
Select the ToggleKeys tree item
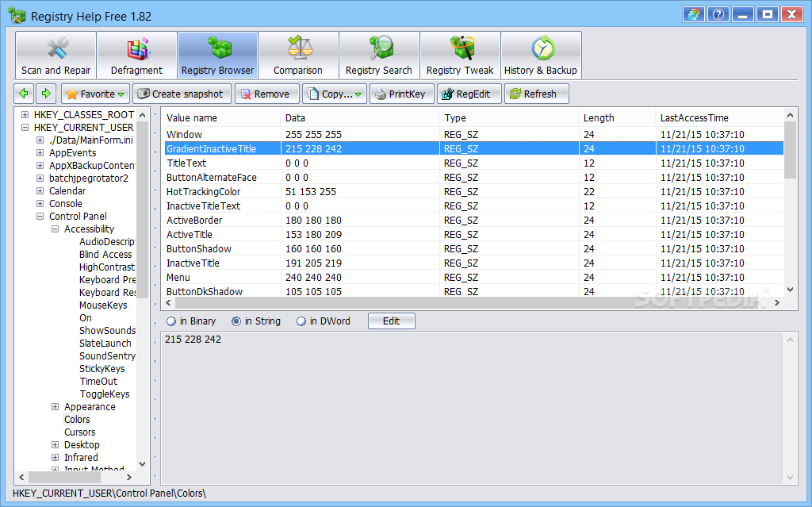[x=105, y=394]
